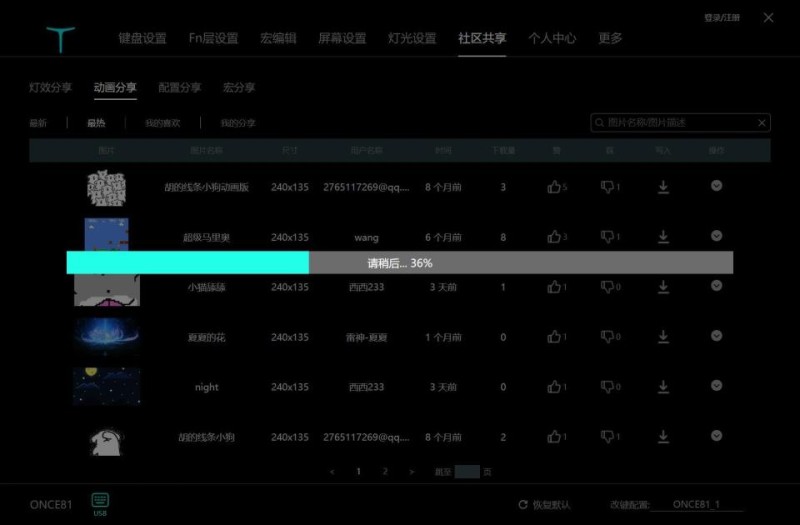Dislike the night animation entry

(607, 387)
